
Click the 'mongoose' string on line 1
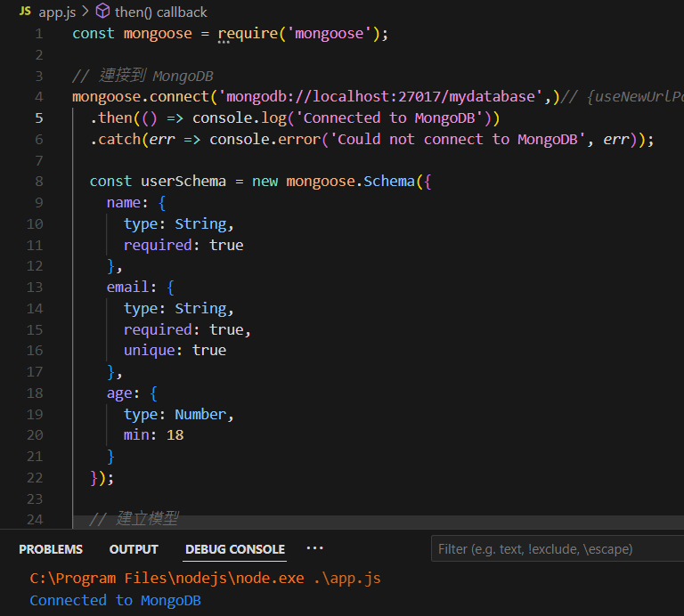[329, 34]
